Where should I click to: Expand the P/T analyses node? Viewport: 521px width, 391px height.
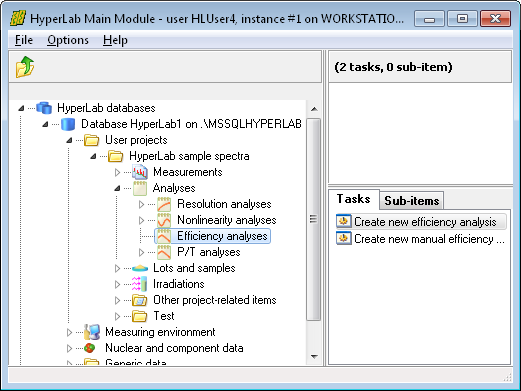click(141, 252)
